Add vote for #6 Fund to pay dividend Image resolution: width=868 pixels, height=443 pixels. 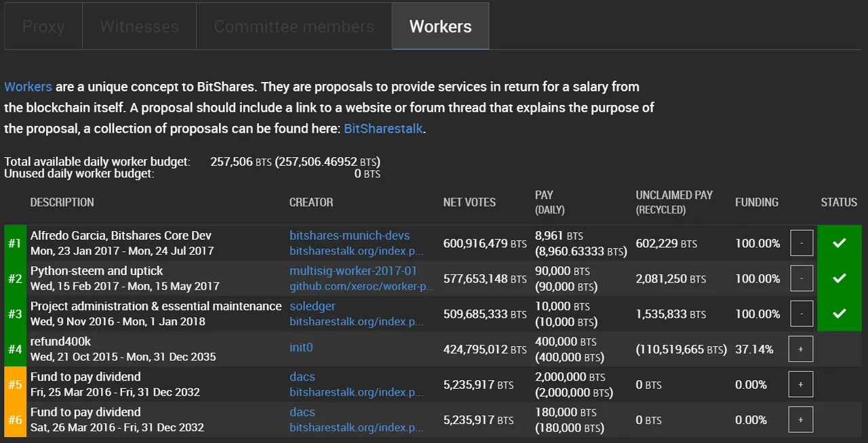801,419
